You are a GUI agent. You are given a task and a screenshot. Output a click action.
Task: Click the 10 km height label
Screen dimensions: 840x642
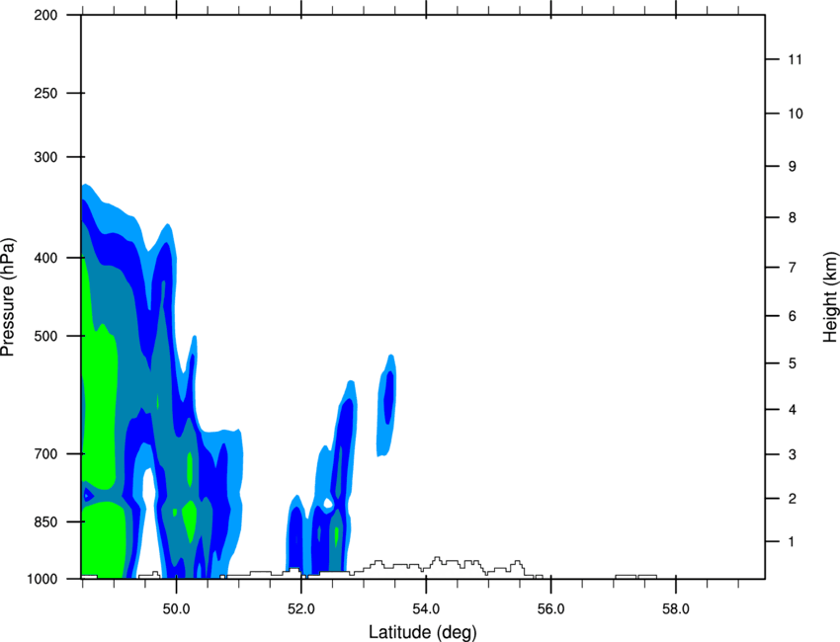(x=795, y=114)
